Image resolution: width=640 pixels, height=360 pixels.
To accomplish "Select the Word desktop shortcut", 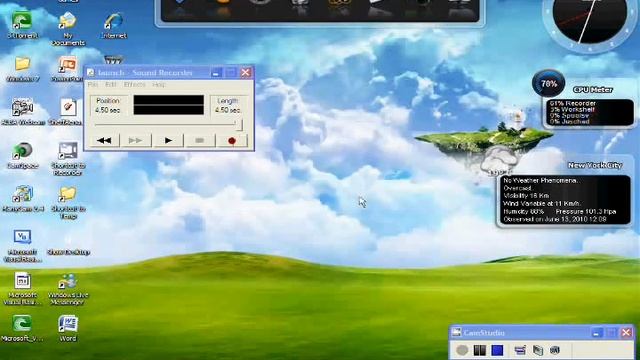I will tap(68, 328).
